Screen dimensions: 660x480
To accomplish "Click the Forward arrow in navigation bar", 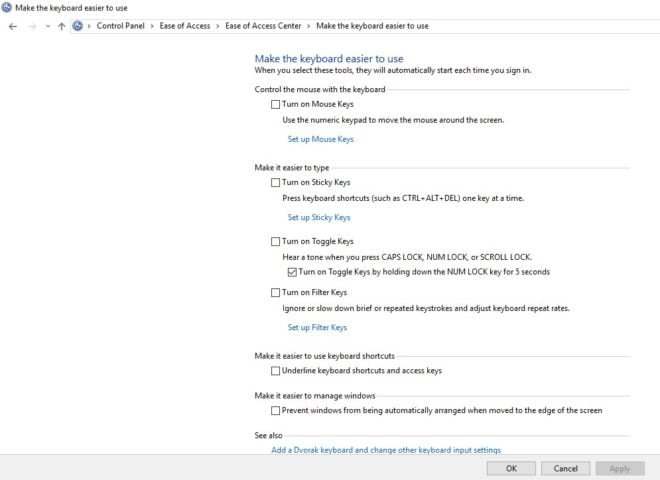I will coord(30,26).
